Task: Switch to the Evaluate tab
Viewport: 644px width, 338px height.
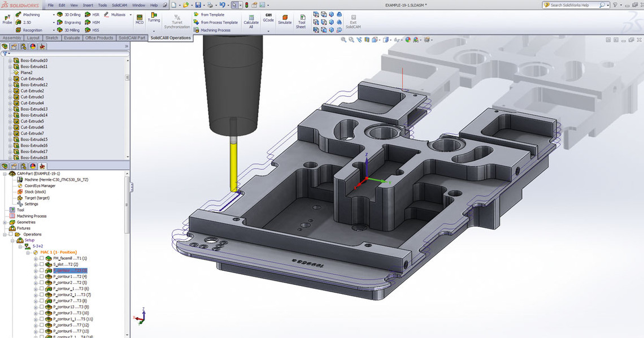Action: click(72, 38)
